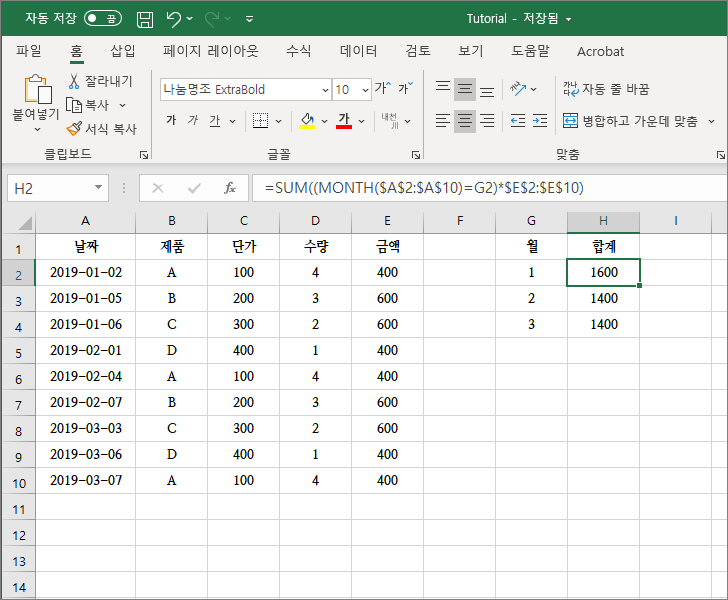
Task: Click the borders icon
Action: [260, 121]
